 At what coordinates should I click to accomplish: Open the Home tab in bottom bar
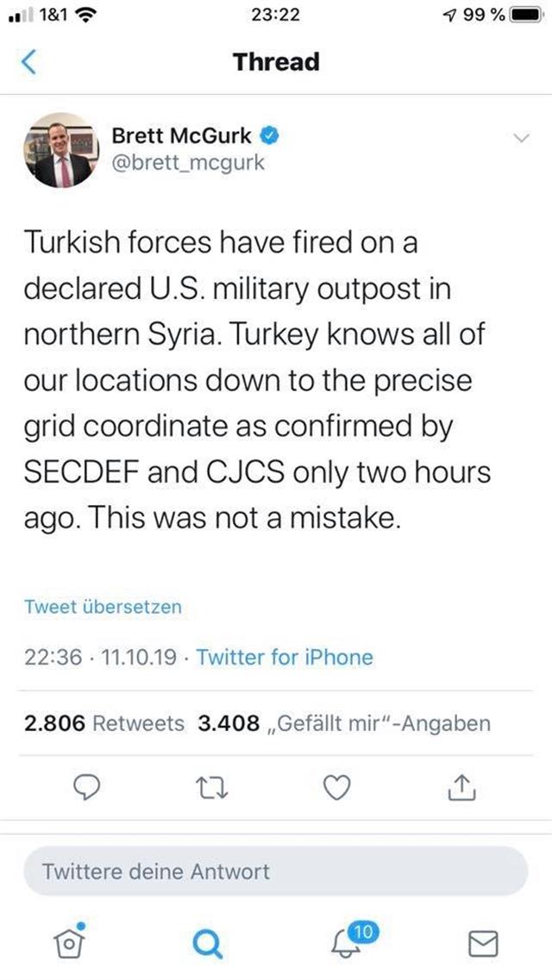(68, 944)
